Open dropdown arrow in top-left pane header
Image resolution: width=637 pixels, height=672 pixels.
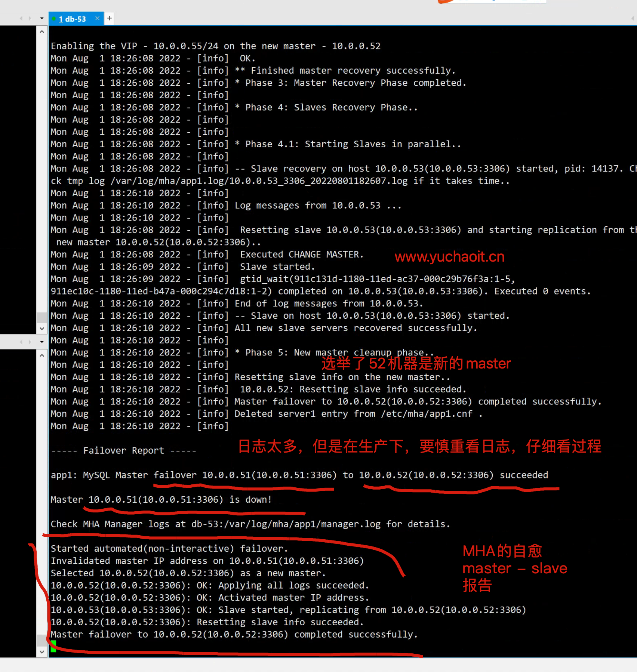[x=41, y=18]
